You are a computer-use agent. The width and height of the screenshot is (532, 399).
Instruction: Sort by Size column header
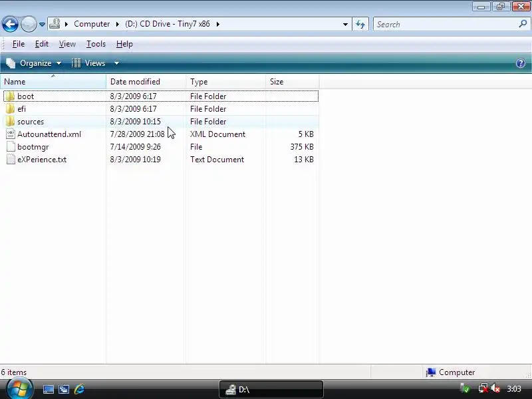click(292, 82)
